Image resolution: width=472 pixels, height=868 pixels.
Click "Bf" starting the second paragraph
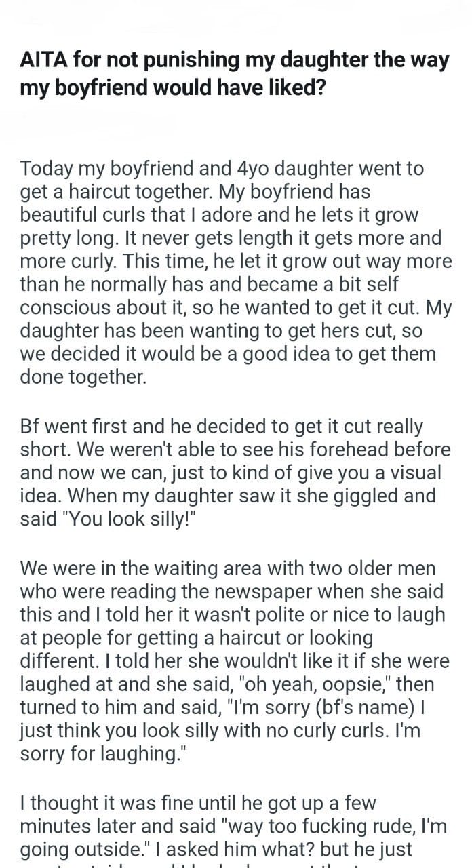point(33,427)
